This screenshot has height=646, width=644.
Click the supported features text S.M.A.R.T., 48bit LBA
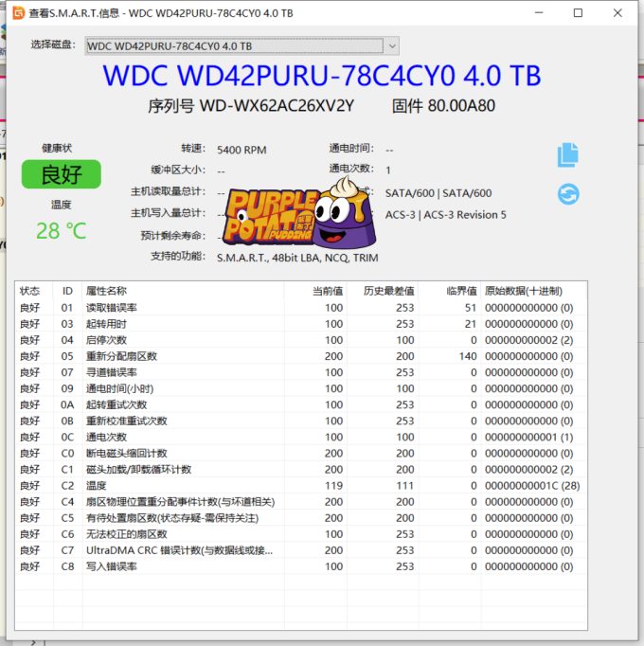[x=297, y=258]
